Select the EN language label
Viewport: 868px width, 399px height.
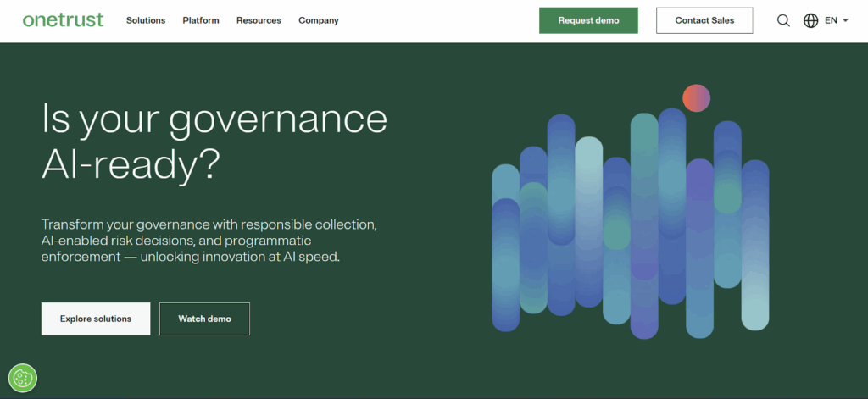pos(831,20)
